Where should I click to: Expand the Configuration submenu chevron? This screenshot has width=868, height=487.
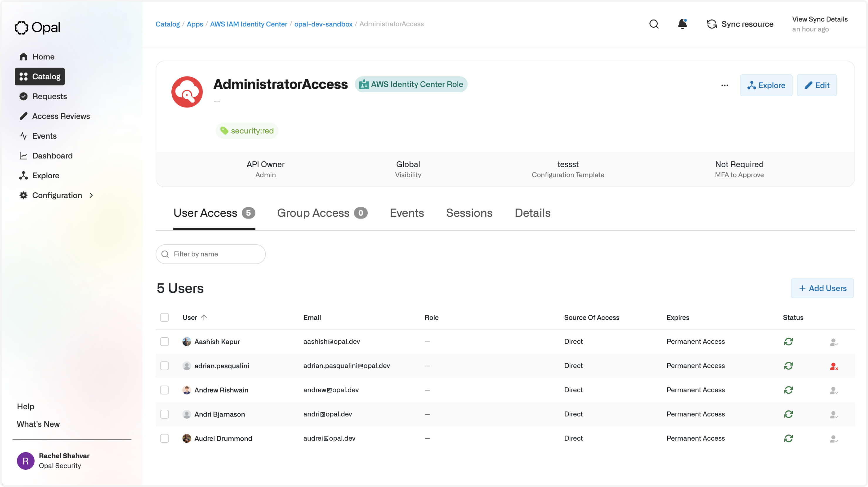(x=91, y=195)
